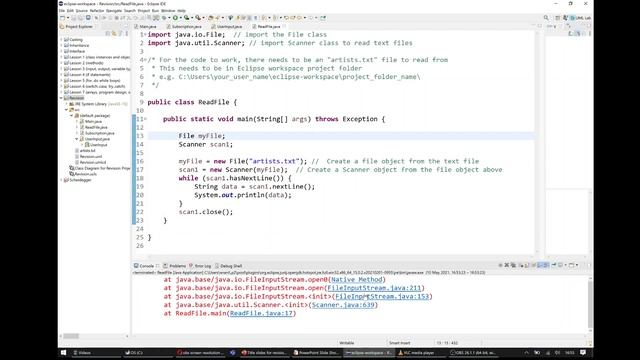
Task: Select the Lesson 5 project
Action: click(x=92, y=80)
